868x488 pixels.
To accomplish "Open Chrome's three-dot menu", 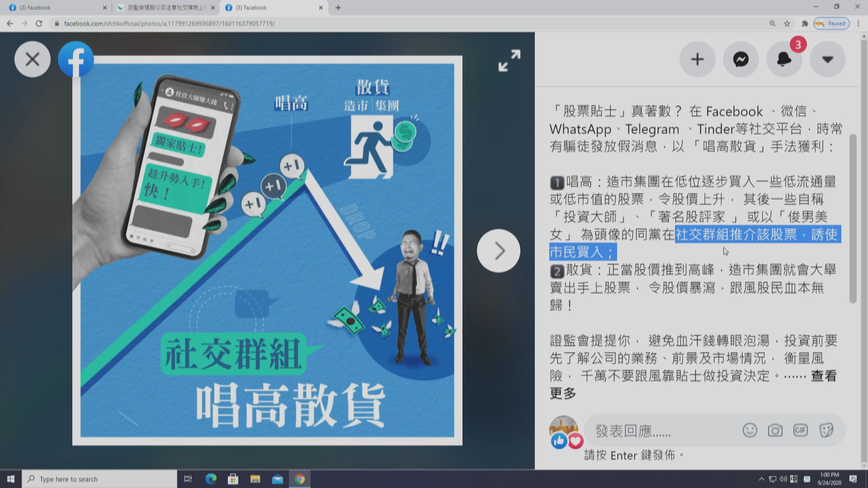I will [858, 23].
